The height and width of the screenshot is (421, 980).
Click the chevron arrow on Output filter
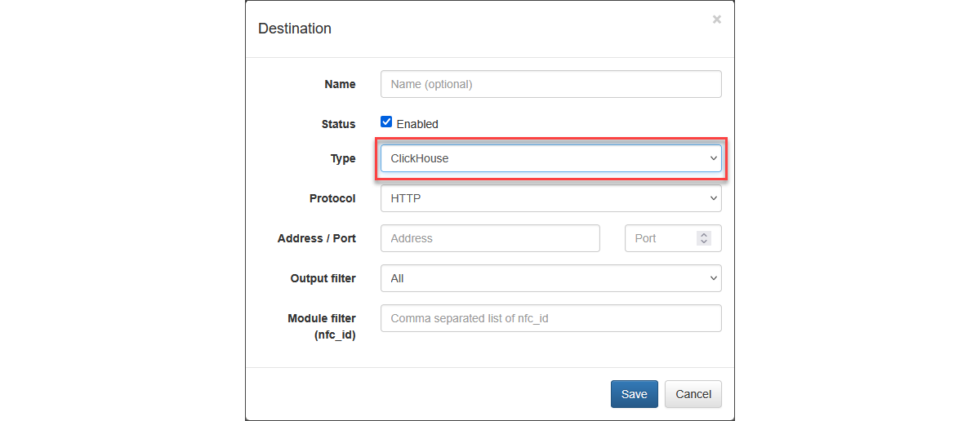[x=713, y=278]
